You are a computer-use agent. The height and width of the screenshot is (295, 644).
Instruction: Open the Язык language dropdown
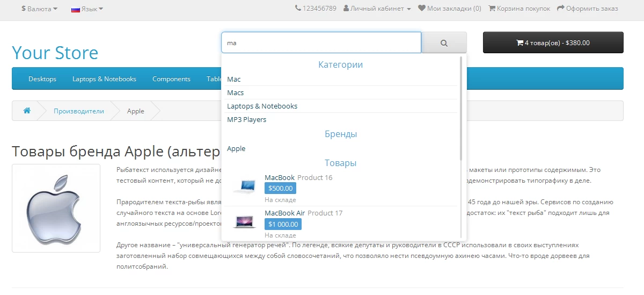pyautogui.click(x=87, y=9)
